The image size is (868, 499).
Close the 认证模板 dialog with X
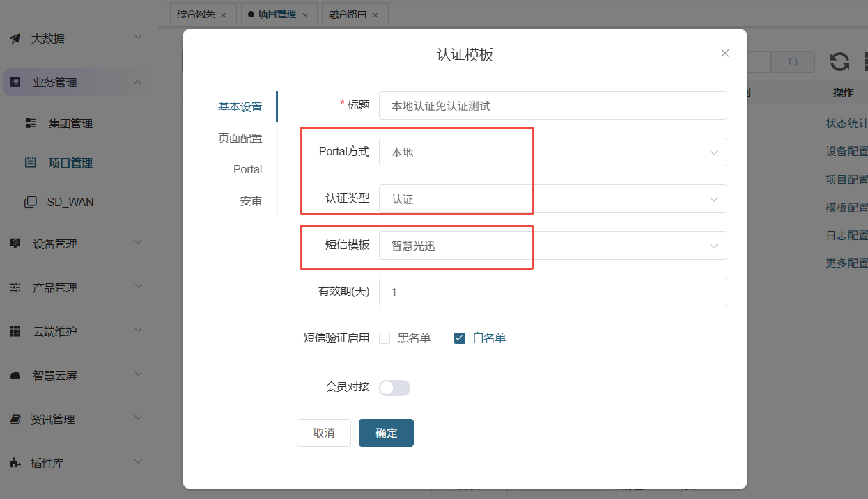[725, 54]
